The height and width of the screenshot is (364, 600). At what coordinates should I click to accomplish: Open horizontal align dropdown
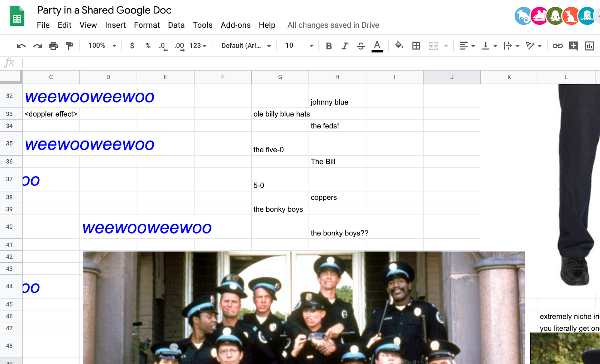(x=467, y=46)
